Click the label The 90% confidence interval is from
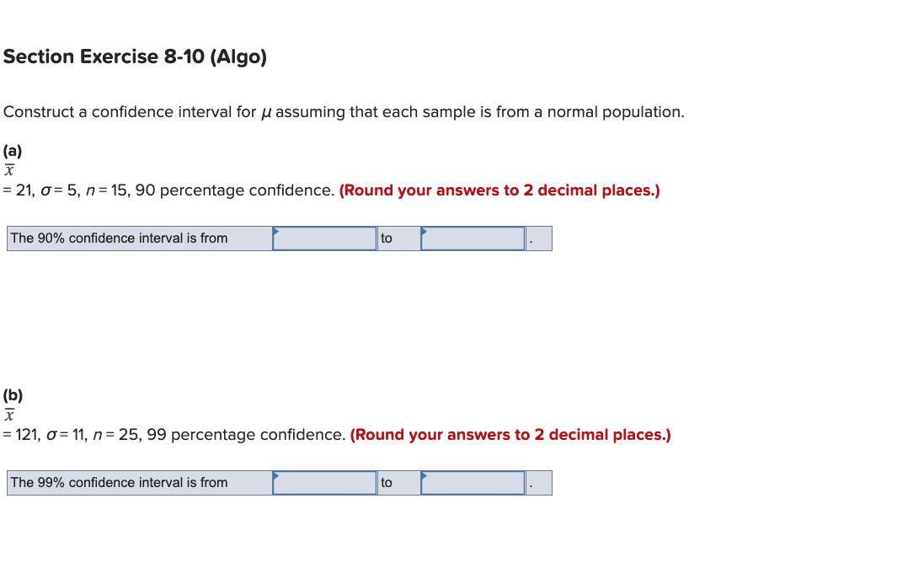This screenshot has height=568, width=924. coord(117,238)
